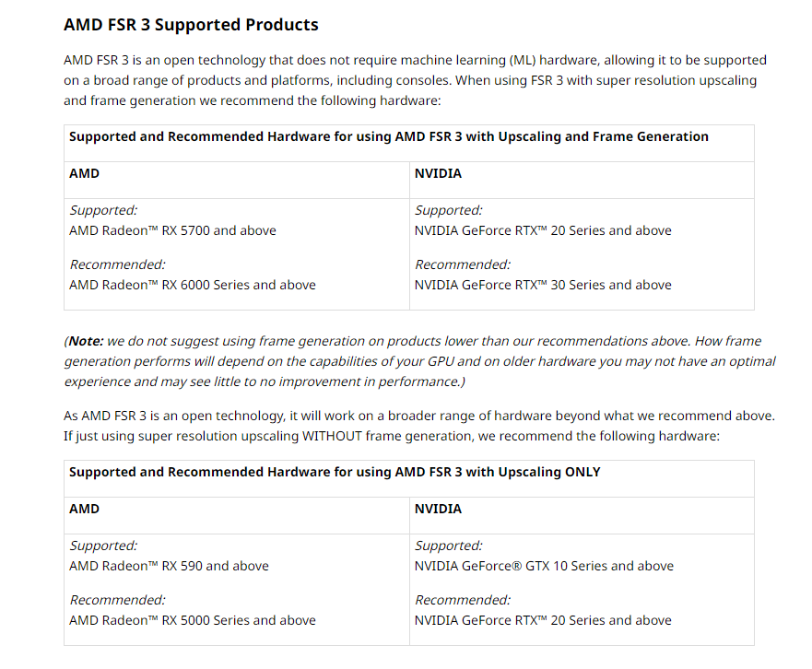This screenshot has height=669, width=812.
Task: Click 'NVIDIA GeForce GTX 10 Series and above' text
Action: (544, 566)
